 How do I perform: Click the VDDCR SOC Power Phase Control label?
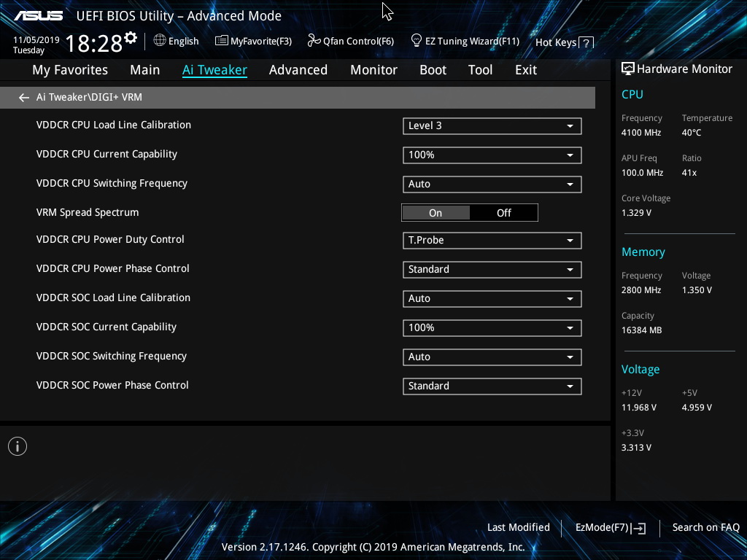coord(112,385)
